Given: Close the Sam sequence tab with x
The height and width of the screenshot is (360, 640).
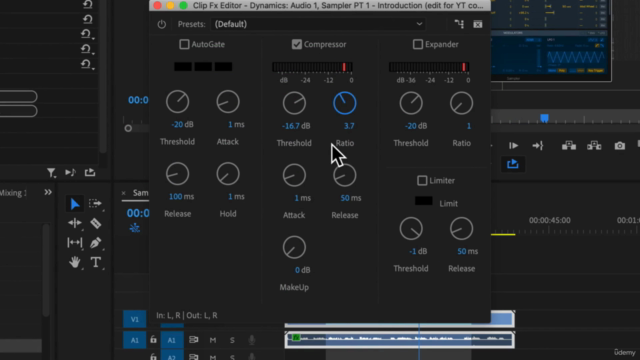Looking at the screenshot, I should coord(124,193).
